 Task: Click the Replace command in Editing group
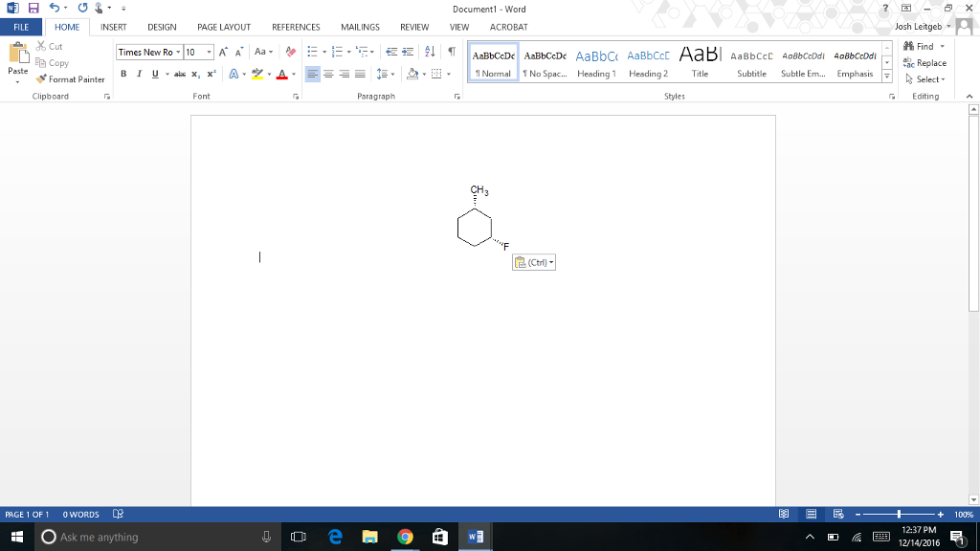[924, 62]
